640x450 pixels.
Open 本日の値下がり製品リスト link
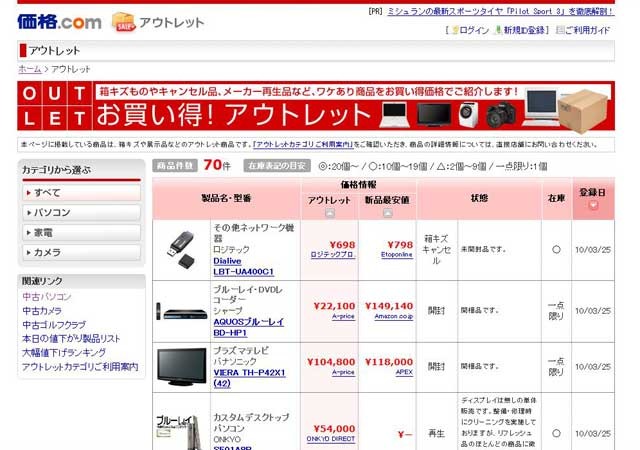pos(71,339)
